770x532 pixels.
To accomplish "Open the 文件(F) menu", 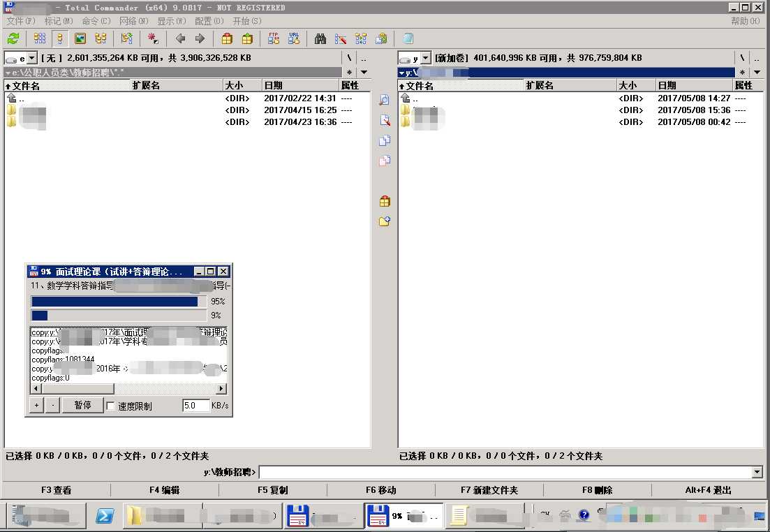I will (x=21, y=21).
